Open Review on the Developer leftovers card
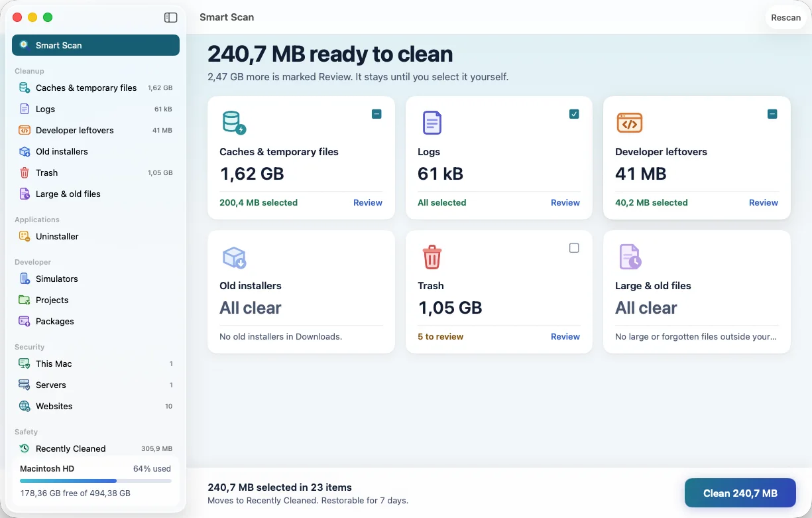Viewport: 812px width, 518px height. coord(764,202)
